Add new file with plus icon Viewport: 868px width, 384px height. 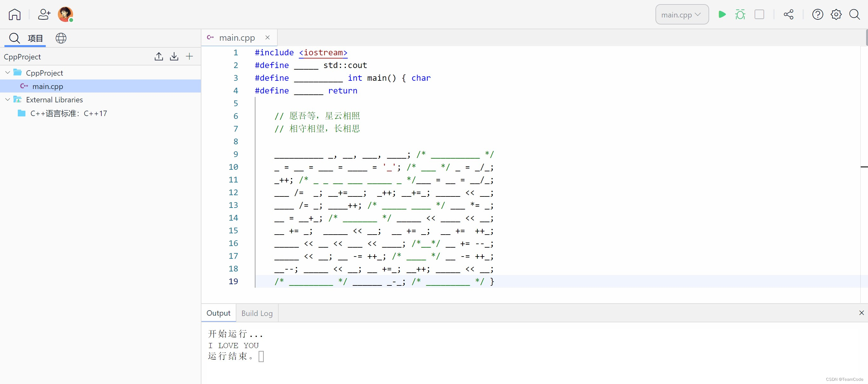tap(189, 57)
